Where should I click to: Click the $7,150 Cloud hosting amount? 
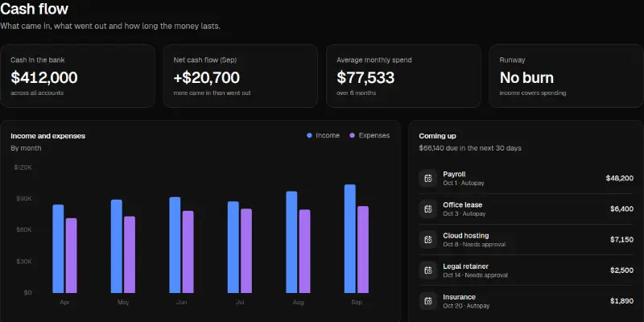(x=621, y=239)
